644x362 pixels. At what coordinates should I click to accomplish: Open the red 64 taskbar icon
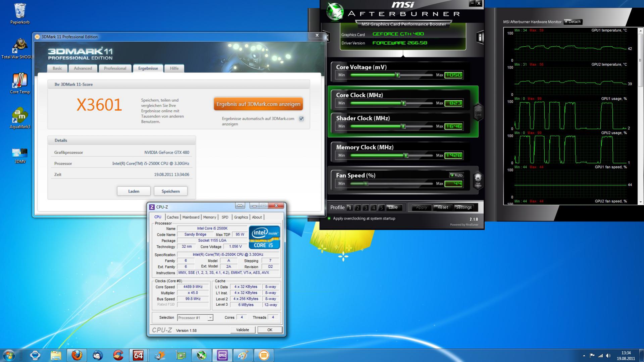(x=138, y=355)
